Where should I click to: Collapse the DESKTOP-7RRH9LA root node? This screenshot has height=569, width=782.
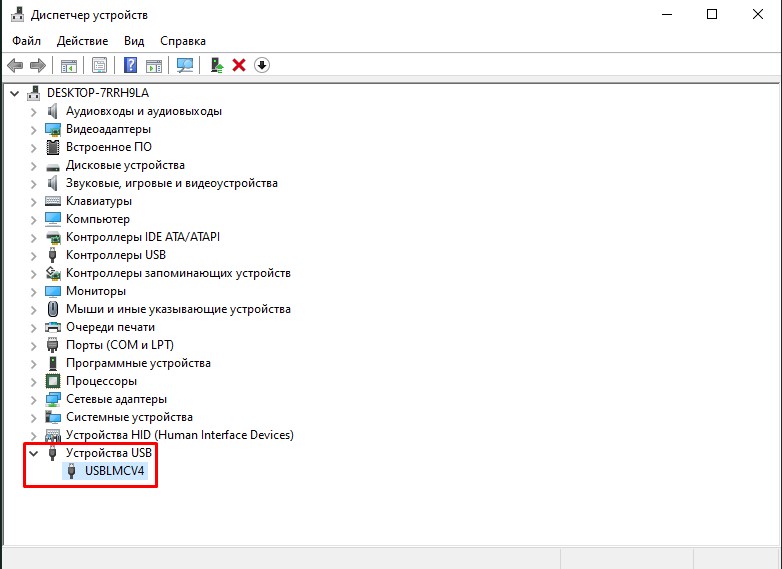point(15,93)
